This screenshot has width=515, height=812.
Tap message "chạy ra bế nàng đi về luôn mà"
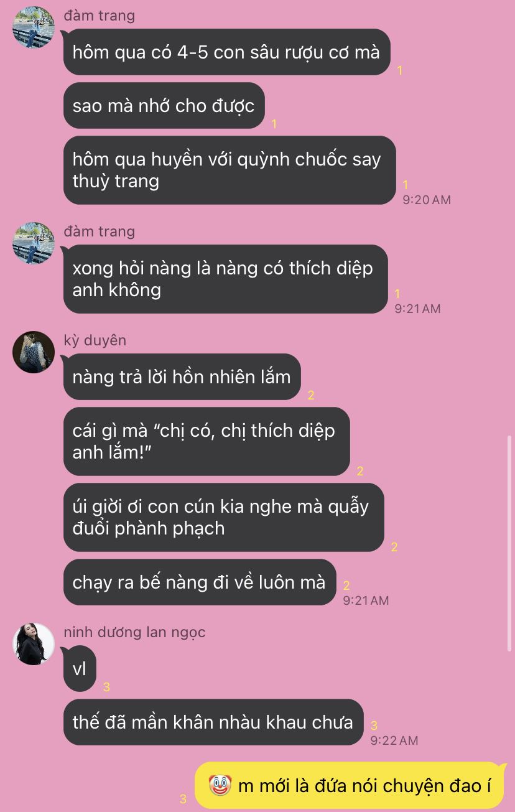(x=199, y=582)
